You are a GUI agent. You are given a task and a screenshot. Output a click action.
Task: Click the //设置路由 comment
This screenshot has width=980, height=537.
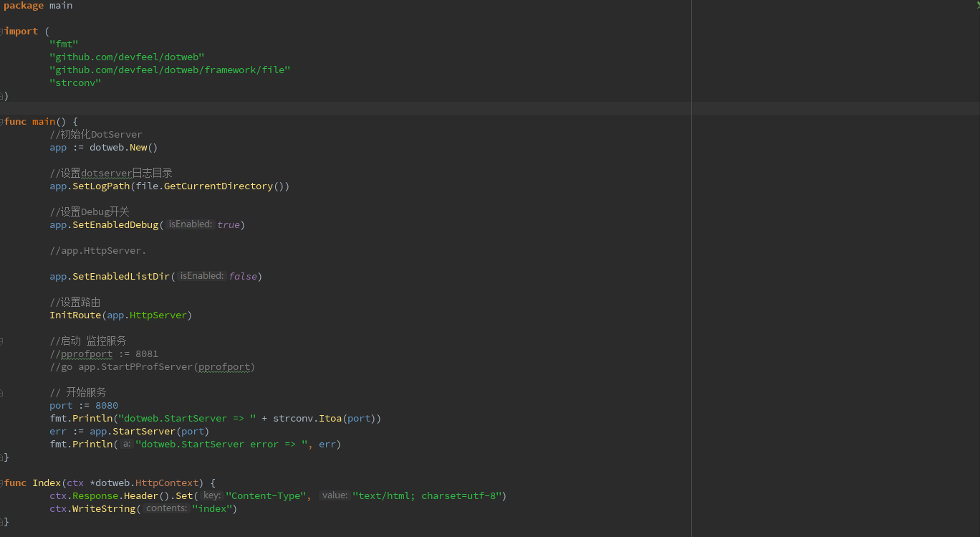coord(75,302)
